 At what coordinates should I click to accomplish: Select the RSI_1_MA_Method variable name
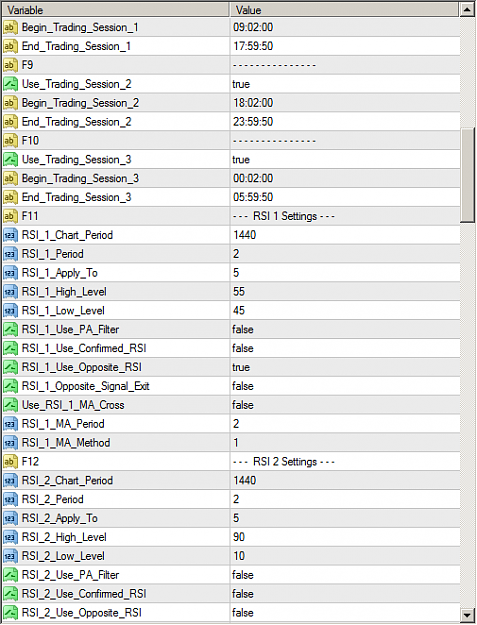coord(66,443)
